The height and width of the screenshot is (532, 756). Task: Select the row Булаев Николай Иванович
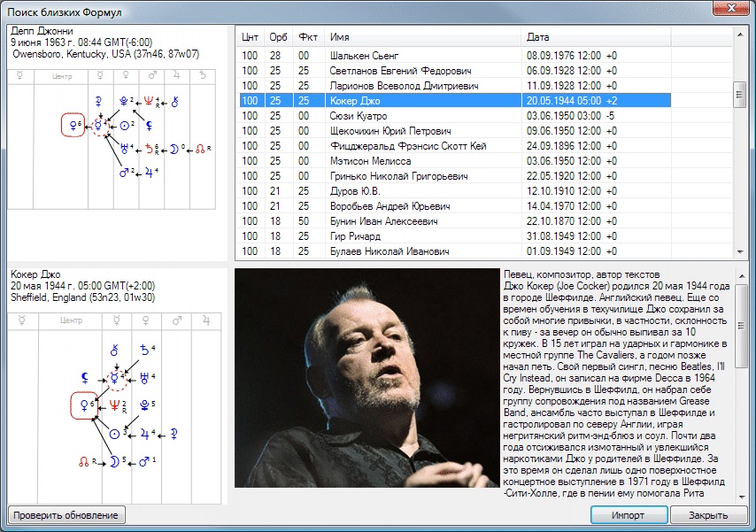pos(453,251)
